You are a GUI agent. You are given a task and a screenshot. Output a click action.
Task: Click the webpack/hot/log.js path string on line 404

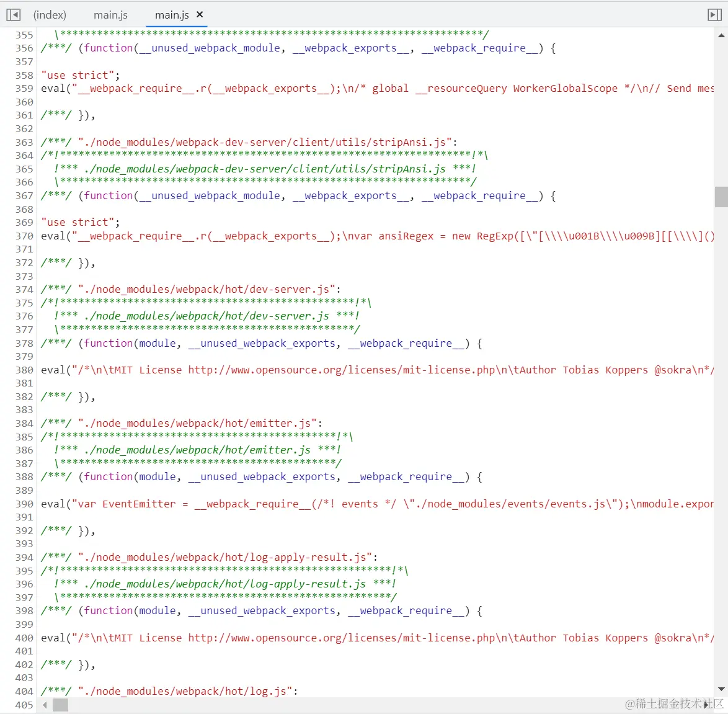click(x=185, y=691)
